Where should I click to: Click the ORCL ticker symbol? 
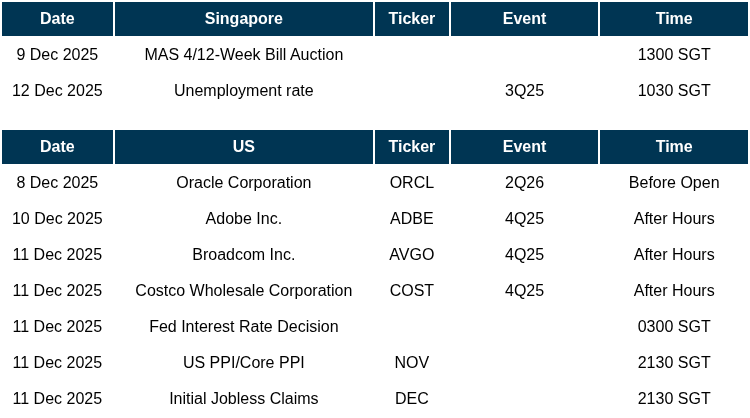click(x=411, y=183)
